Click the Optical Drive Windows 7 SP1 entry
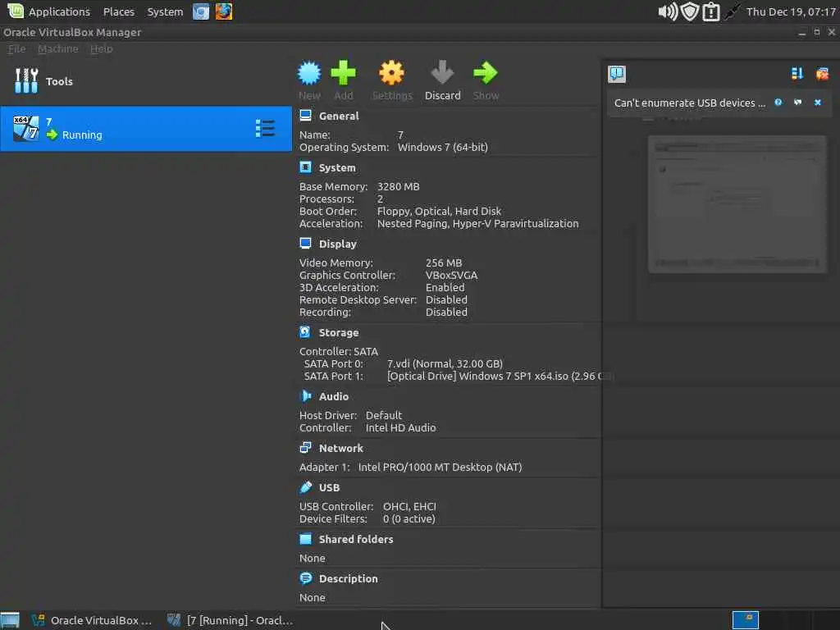Viewport: 840px width, 630px height. pyautogui.click(x=500, y=376)
